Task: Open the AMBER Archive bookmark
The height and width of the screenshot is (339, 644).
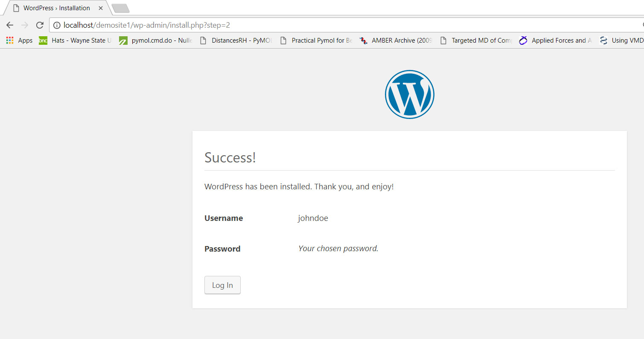Action: click(x=396, y=41)
